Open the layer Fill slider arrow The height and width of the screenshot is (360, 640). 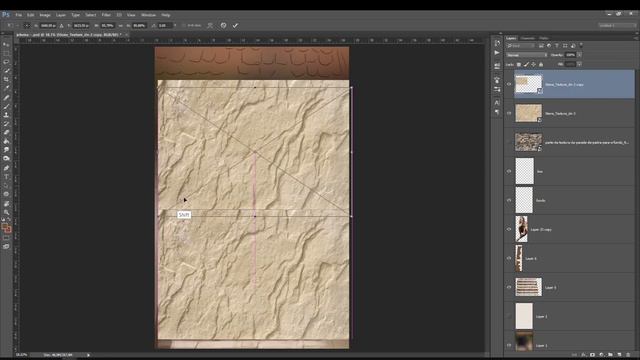pos(579,64)
